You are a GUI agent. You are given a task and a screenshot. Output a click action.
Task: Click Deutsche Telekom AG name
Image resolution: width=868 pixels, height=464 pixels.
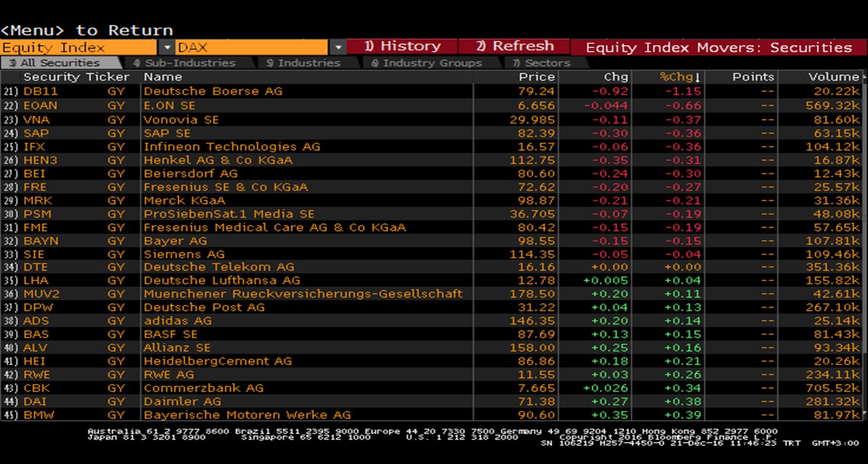[x=219, y=267]
